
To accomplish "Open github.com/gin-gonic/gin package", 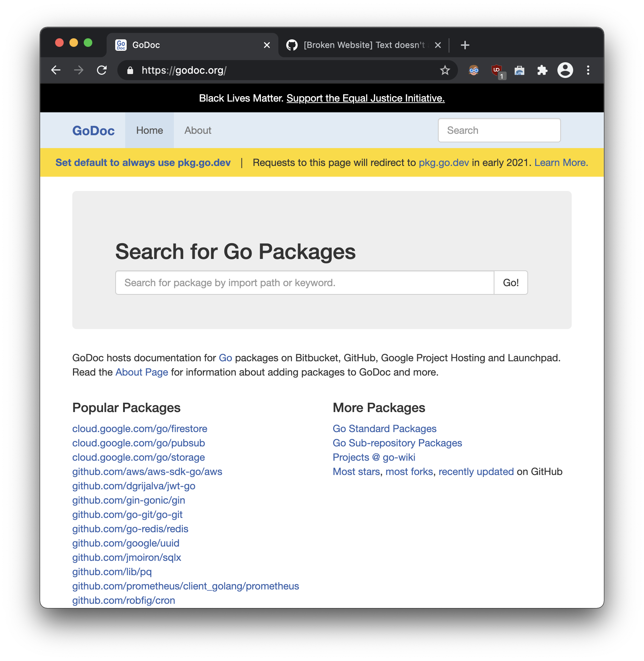I will pos(128,500).
